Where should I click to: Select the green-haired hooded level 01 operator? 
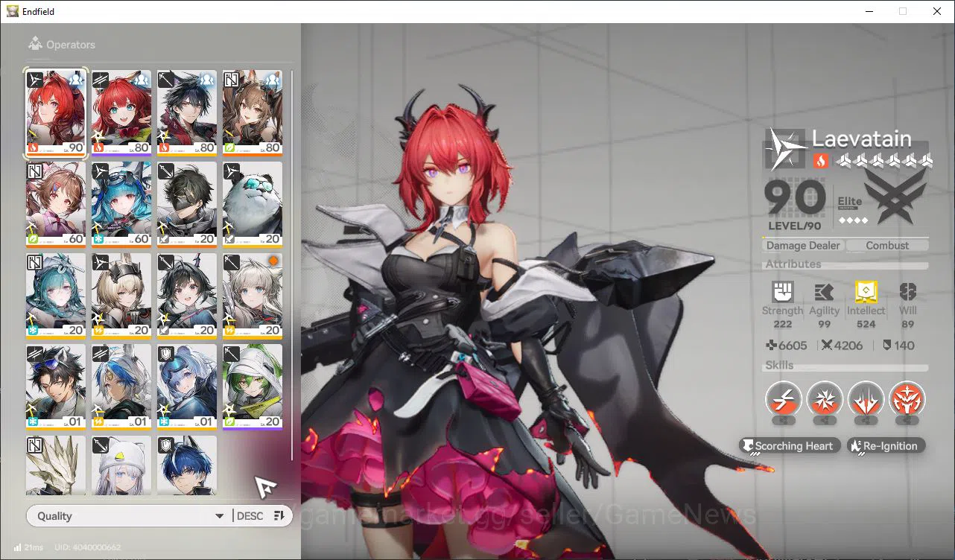[x=253, y=387]
